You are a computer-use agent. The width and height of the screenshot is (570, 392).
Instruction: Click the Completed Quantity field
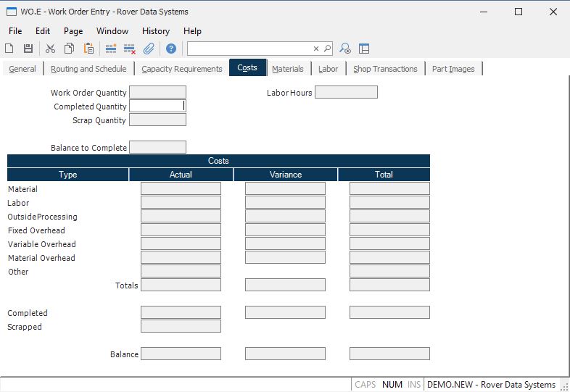pyautogui.click(x=157, y=106)
